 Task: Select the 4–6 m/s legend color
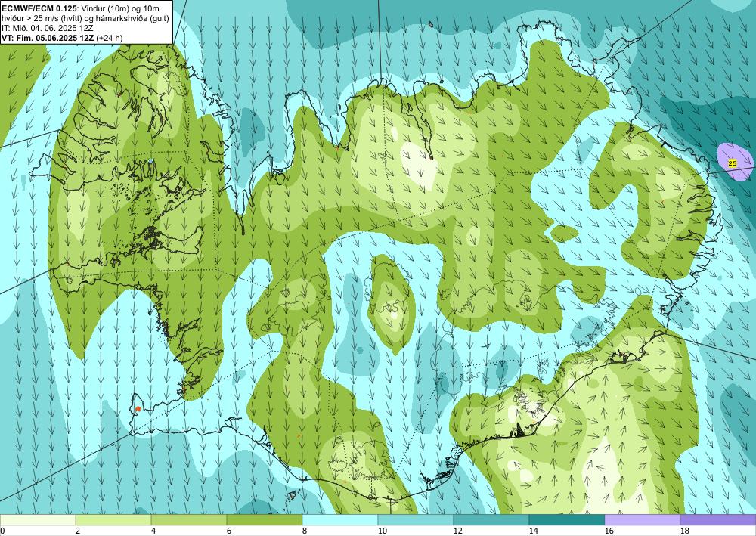189,519
